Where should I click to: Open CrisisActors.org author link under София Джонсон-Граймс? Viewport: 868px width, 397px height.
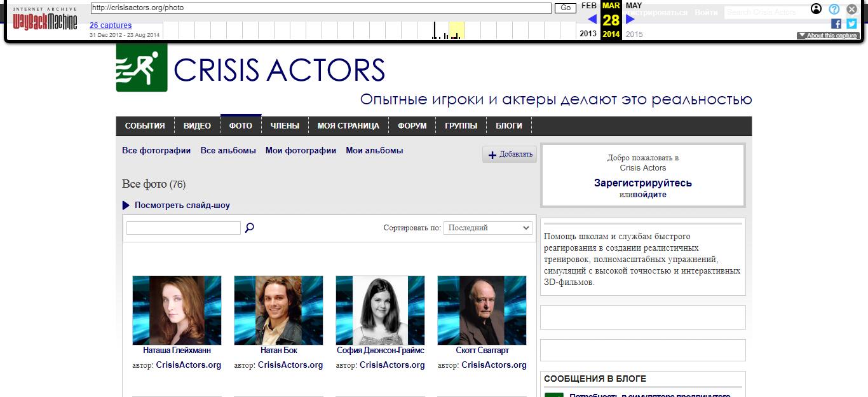click(392, 365)
